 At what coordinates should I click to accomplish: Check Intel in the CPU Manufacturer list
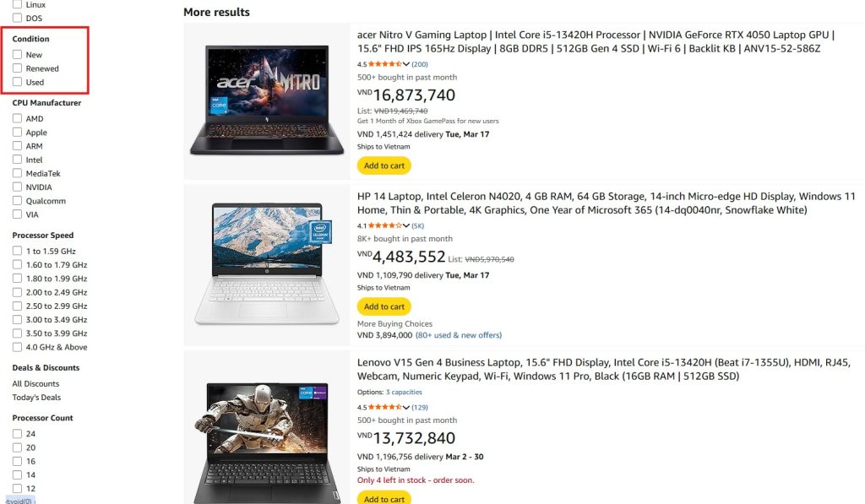[19, 159]
